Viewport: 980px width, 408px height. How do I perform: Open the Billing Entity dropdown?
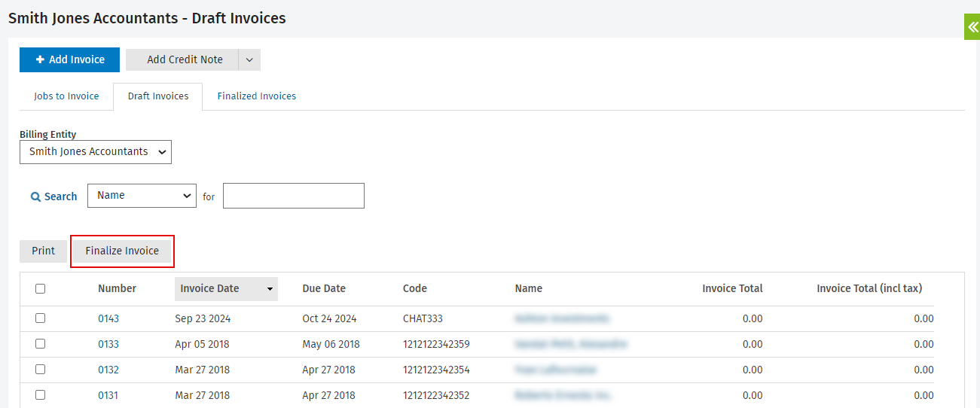click(96, 151)
